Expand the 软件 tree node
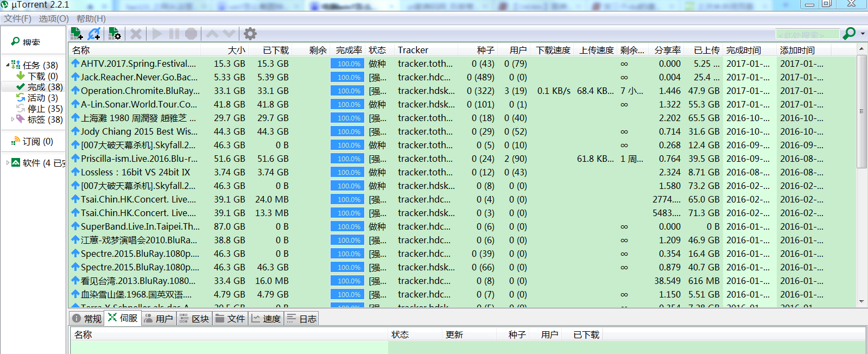The image size is (868, 354). pos(8,162)
